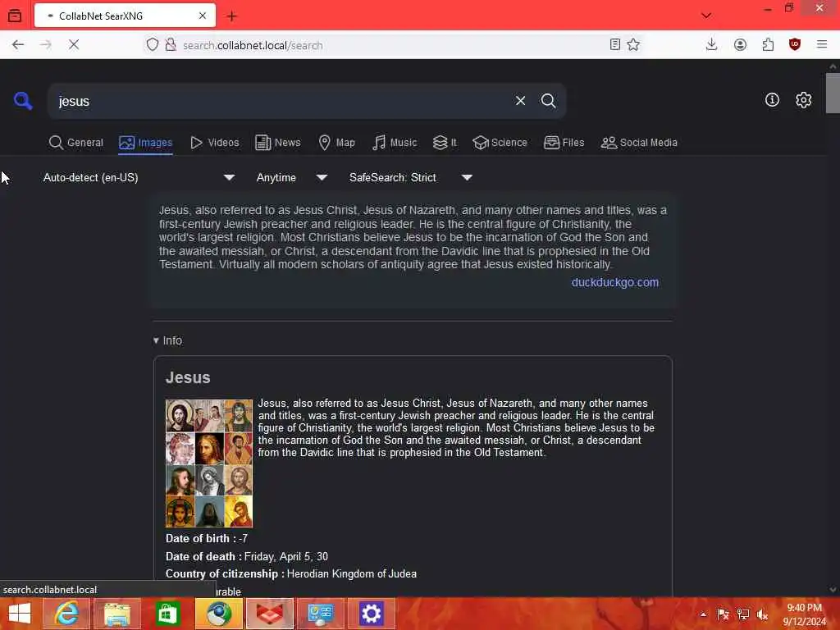Click the Jesus infobox heading
Image resolution: width=840 pixels, height=630 pixels.
click(x=188, y=377)
